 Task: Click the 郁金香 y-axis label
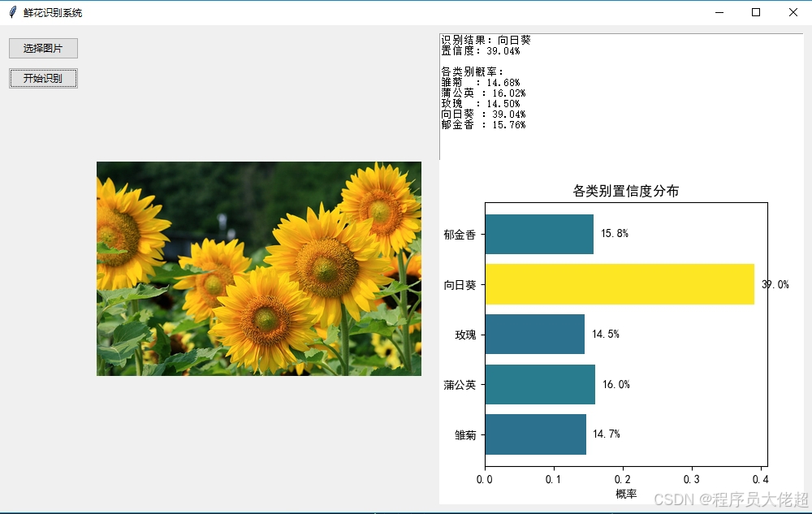pos(460,235)
